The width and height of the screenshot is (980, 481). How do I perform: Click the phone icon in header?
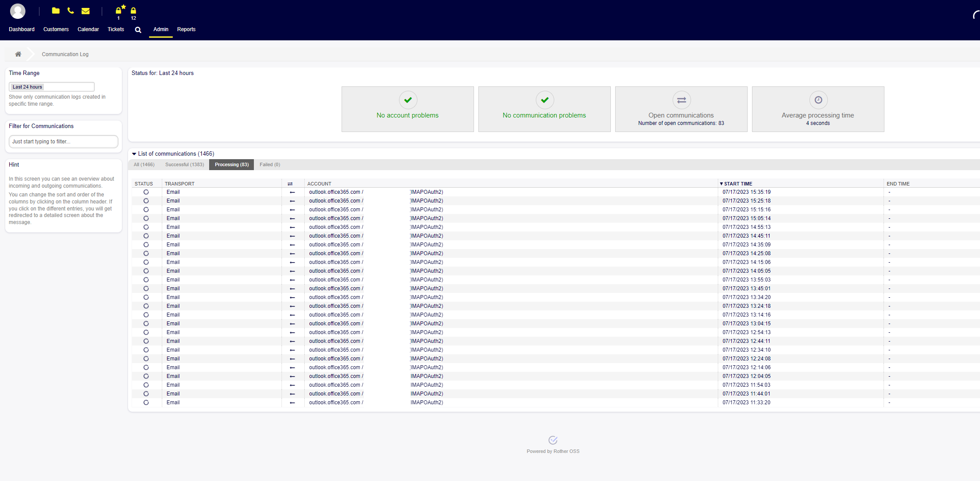tap(71, 11)
